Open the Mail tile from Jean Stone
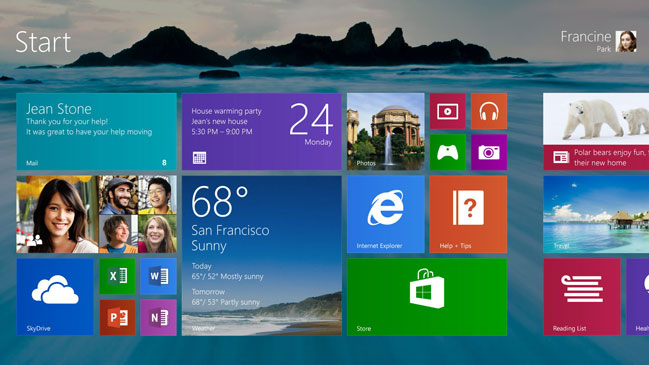 (96, 131)
